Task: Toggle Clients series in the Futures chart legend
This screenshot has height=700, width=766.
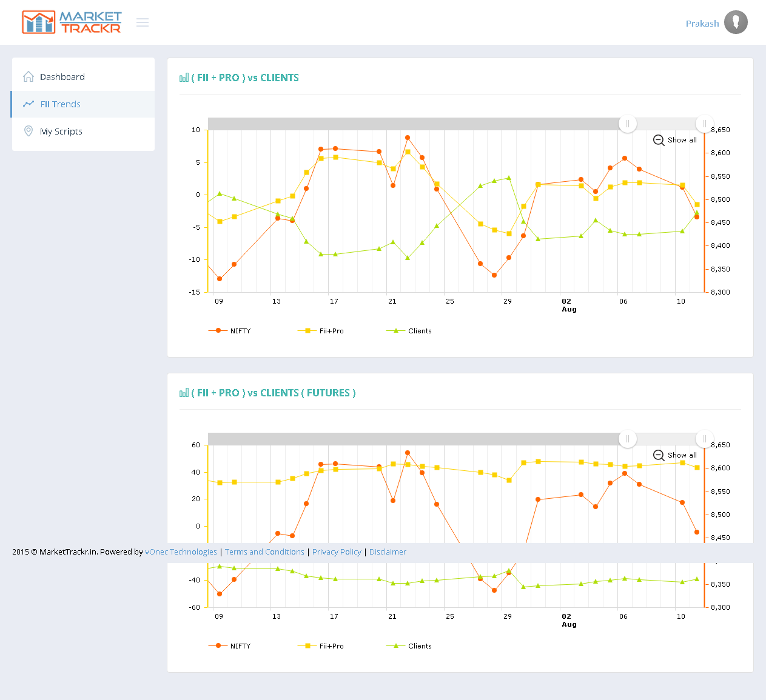Action: coord(409,646)
